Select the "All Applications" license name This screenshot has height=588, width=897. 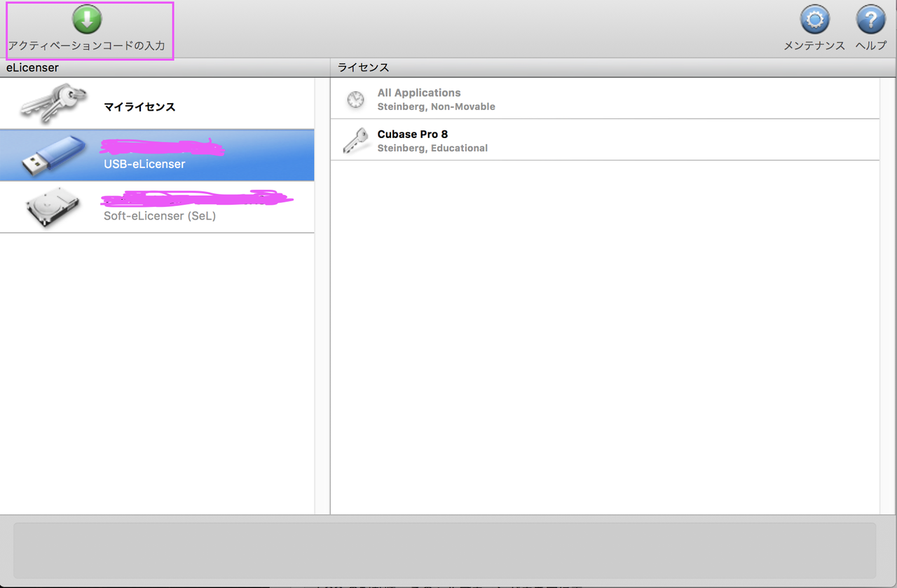pyautogui.click(x=419, y=93)
